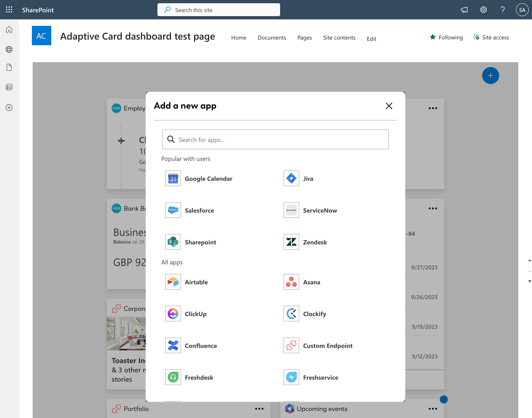Select the Google Calendar app icon

pos(173,179)
